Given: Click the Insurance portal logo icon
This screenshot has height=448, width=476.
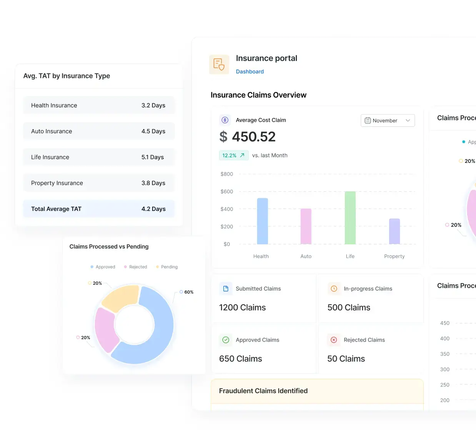Looking at the screenshot, I should point(219,64).
